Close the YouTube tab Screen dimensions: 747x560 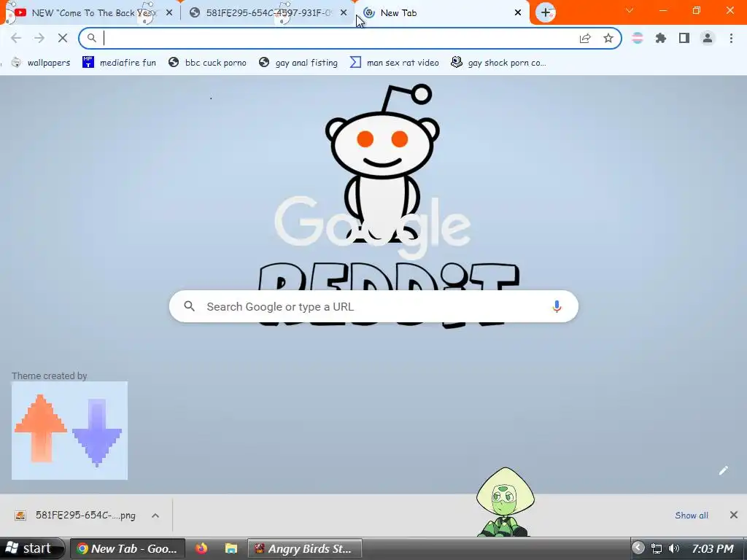pos(169,13)
